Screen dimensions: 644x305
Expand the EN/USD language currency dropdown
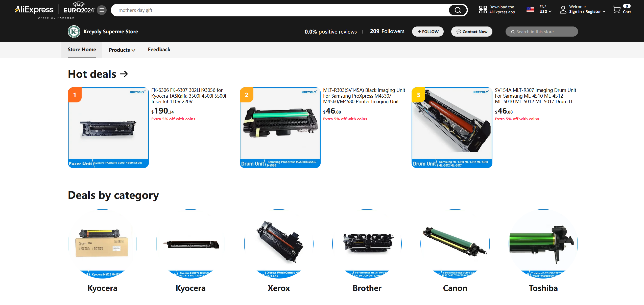point(545,9)
